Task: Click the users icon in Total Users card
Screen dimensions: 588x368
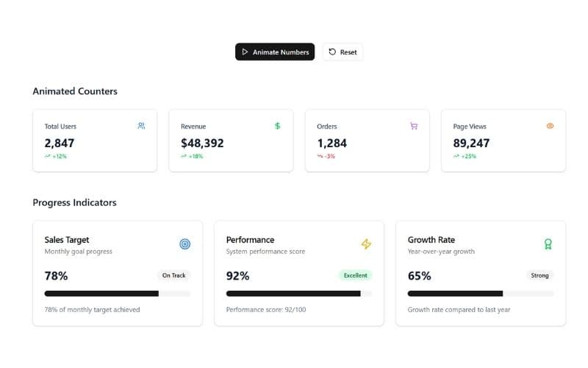Action: click(x=141, y=126)
